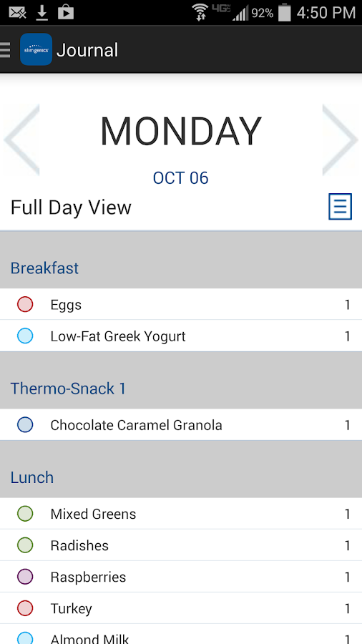Tap the OCT 06 date label
The width and height of the screenshot is (362, 644).
tap(180, 178)
